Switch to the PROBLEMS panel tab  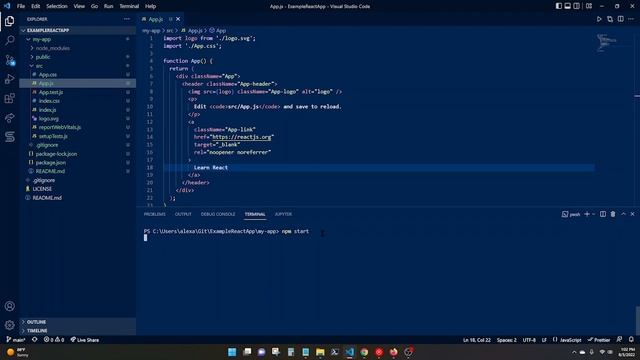tap(154, 214)
